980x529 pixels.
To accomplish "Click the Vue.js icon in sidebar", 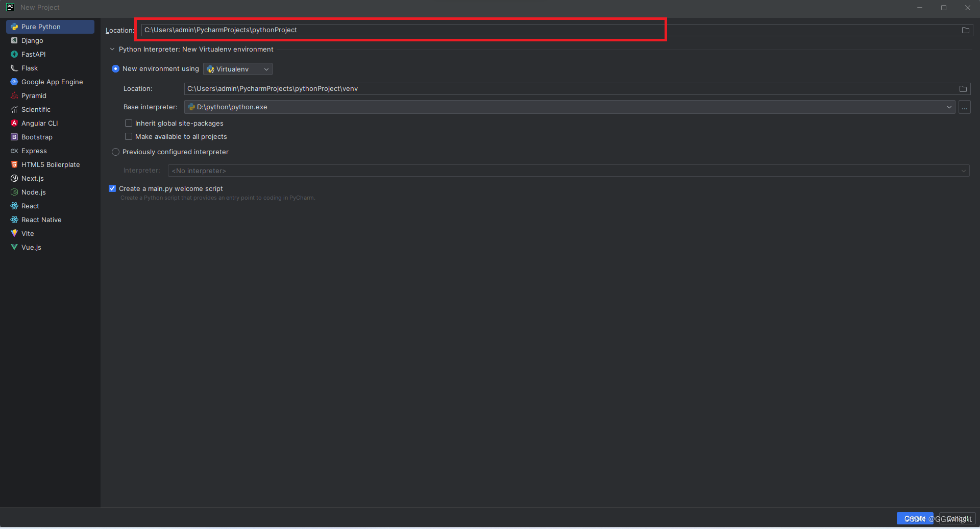I will click(14, 248).
